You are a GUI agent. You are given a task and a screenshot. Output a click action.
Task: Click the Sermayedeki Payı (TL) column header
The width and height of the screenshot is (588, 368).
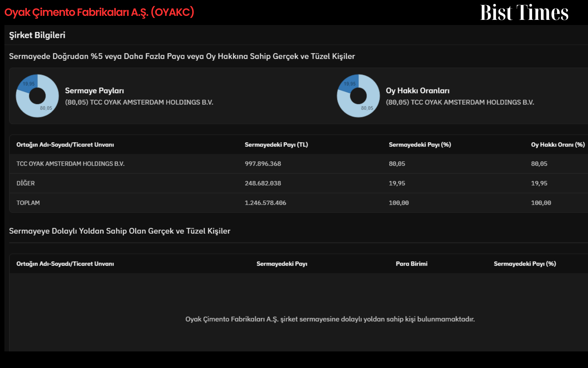click(276, 145)
